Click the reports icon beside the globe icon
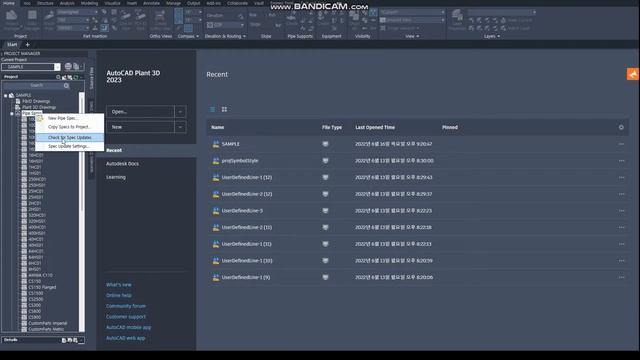The image size is (640, 360). pos(76,67)
